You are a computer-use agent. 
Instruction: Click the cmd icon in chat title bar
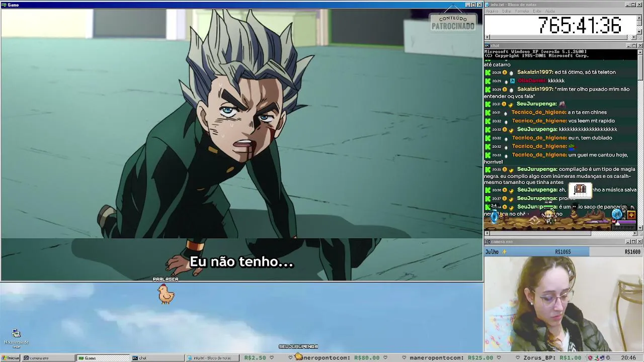[488, 46]
